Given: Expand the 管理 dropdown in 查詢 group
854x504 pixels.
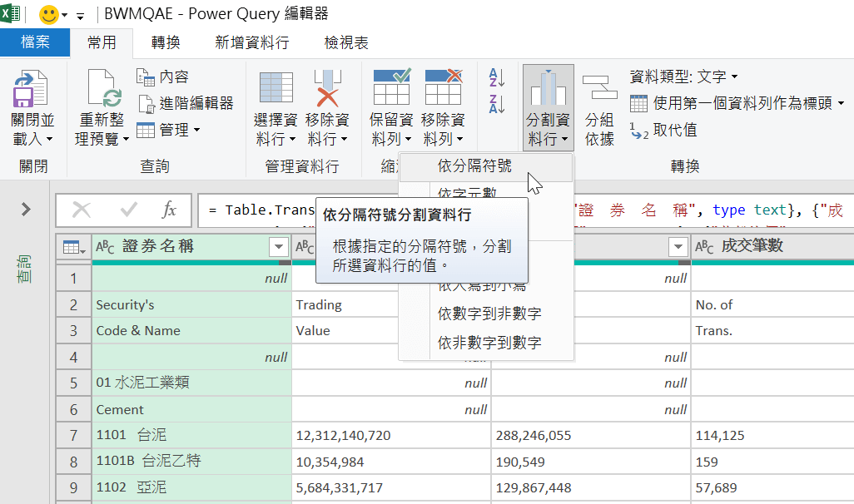Looking at the screenshot, I should [168, 130].
